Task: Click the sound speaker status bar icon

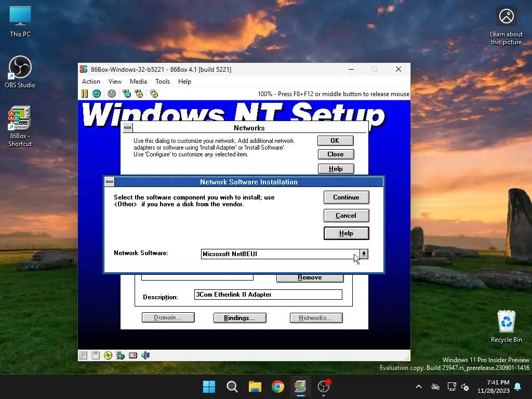Action: pyautogui.click(x=145, y=355)
